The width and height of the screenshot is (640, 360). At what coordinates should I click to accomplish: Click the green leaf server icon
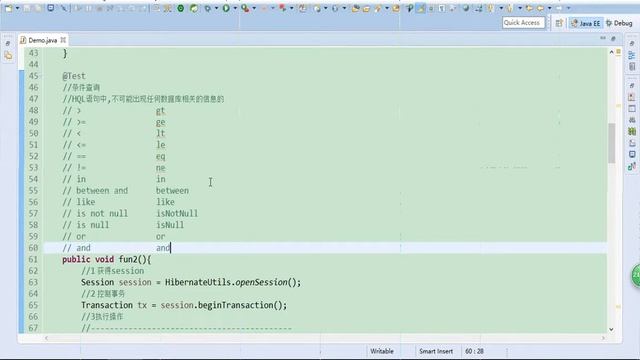[194, 8]
